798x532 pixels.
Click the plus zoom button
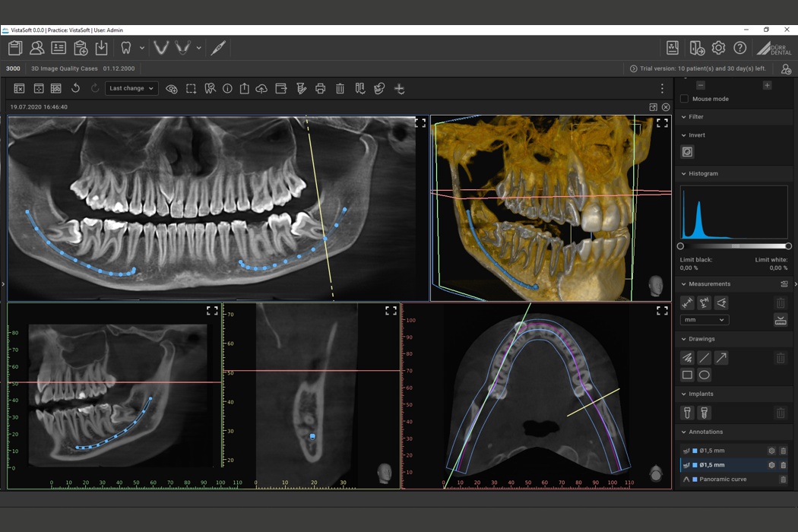coord(767,85)
